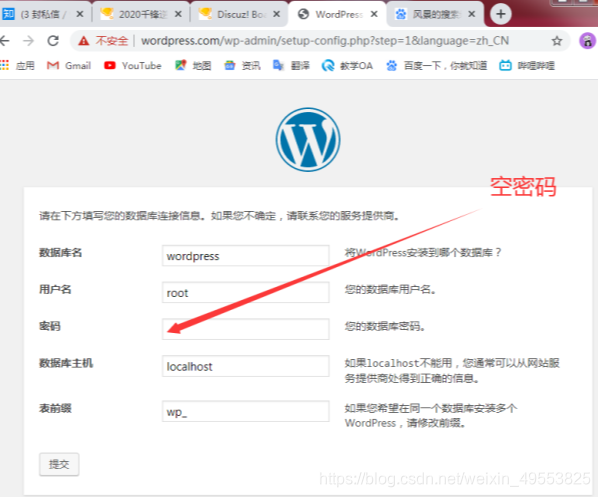Click the 表前缀 field containing wp_
The width and height of the screenshot is (600, 497).
245,411
